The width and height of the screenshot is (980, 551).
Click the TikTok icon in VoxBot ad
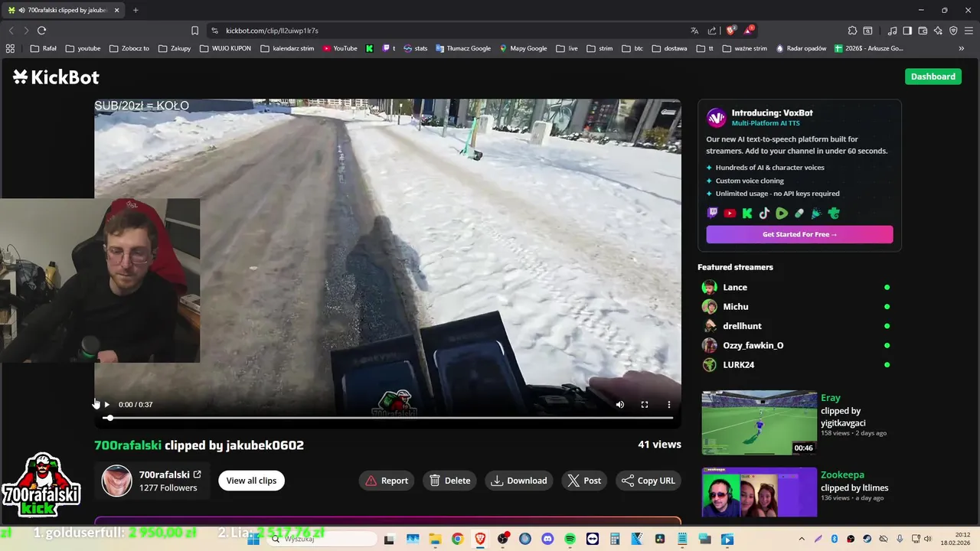(x=765, y=214)
